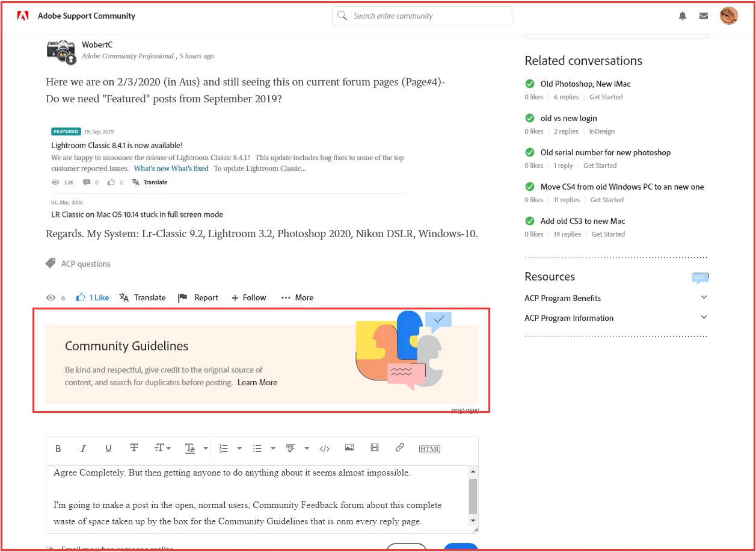Open 'Old serial number for new photoshop'
The width and height of the screenshot is (756, 552).
(605, 152)
